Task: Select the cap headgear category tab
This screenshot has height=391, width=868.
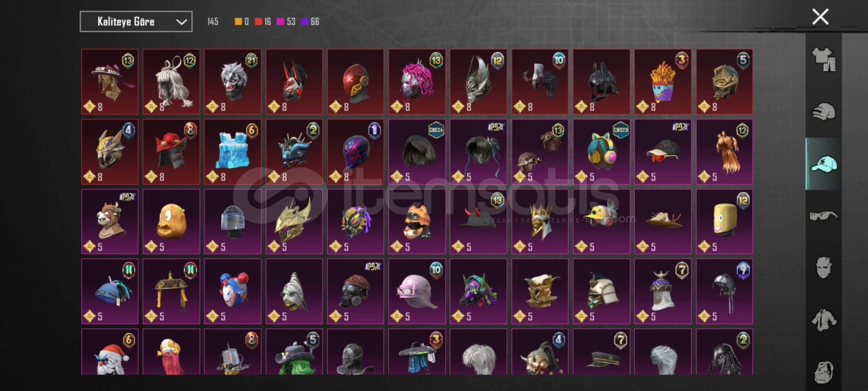Action: [824, 163]
